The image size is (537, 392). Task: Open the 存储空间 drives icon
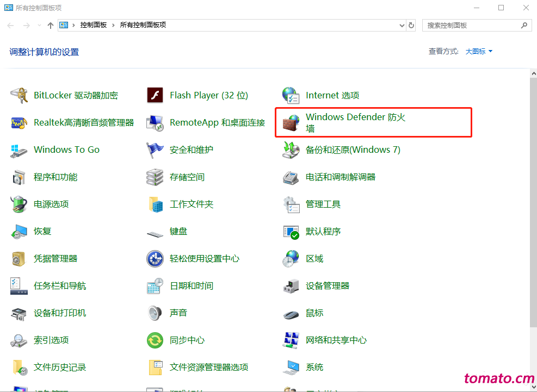[x=155, y=177]
